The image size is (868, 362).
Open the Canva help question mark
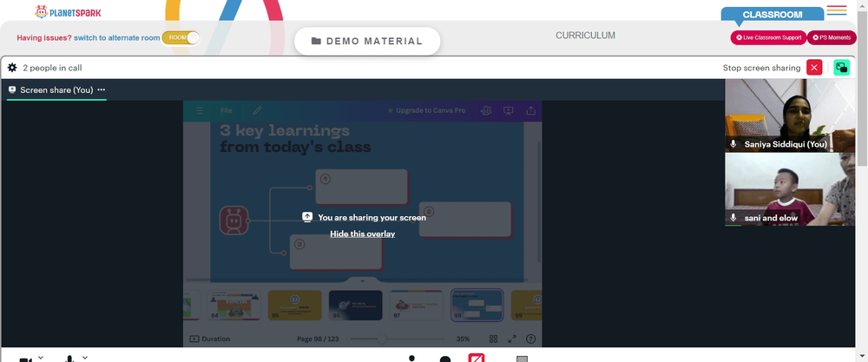pos(530,339)
